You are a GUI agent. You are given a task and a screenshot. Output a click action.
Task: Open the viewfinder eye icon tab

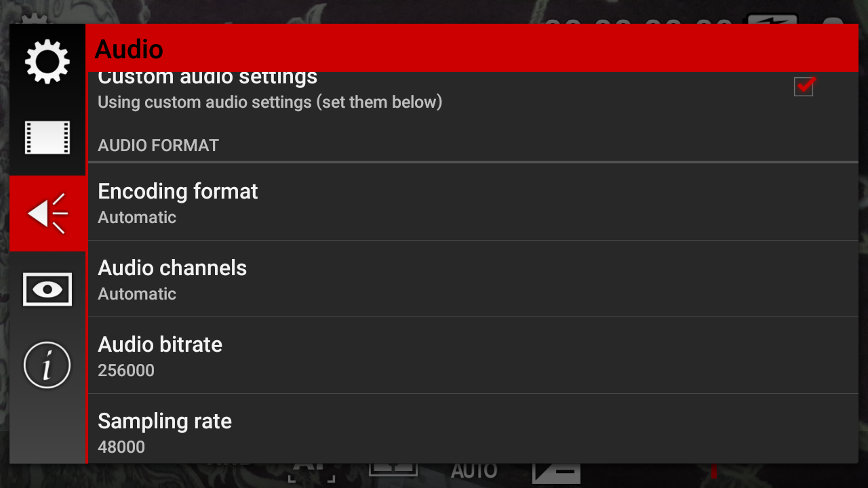coord(47,289)
